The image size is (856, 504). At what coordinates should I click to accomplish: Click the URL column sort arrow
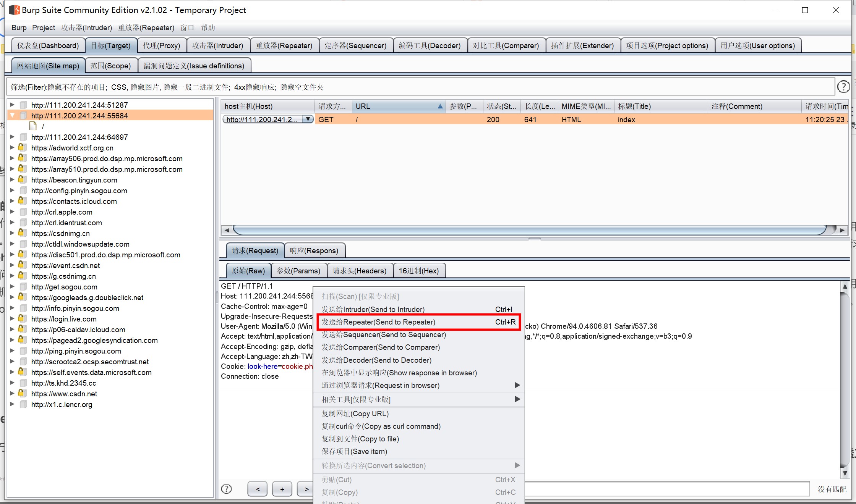(x=440, y=106)
